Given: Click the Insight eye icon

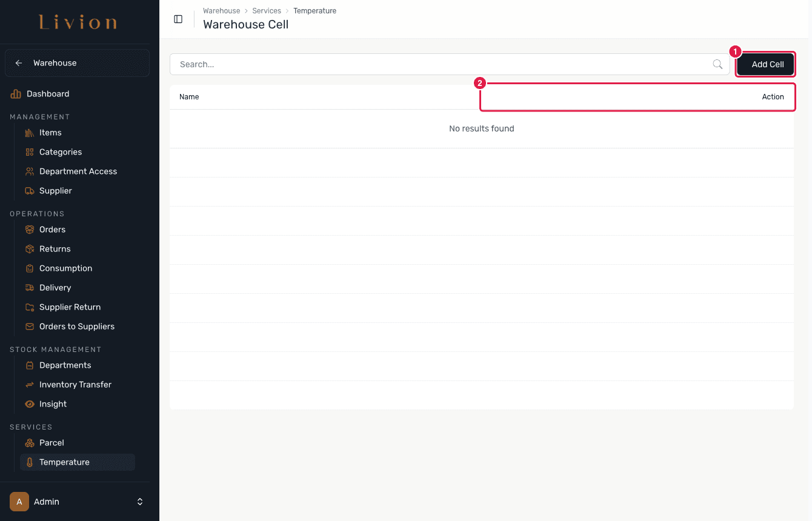Looking at the screenshot, I should click(x=30, y=404).
